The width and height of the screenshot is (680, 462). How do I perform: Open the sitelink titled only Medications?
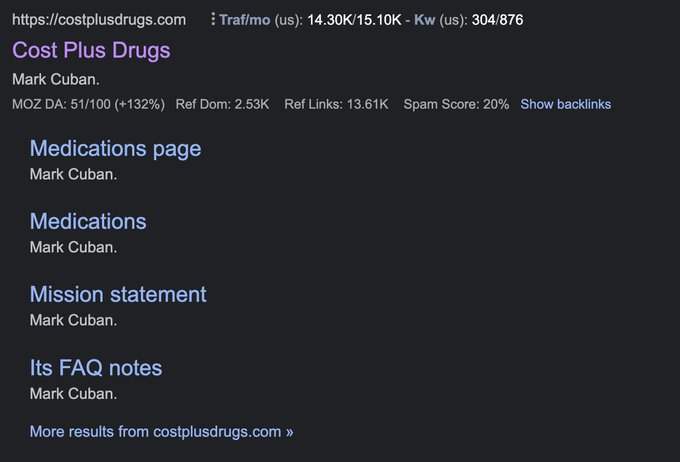pyautogui.click(x=88, y=221)
